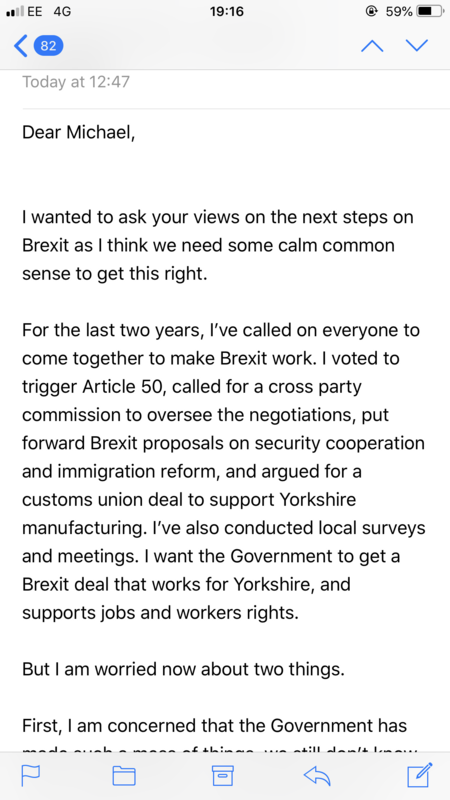Tap the rotation lock status icon
The image size is (450, 800).
(x=372, y=11)
